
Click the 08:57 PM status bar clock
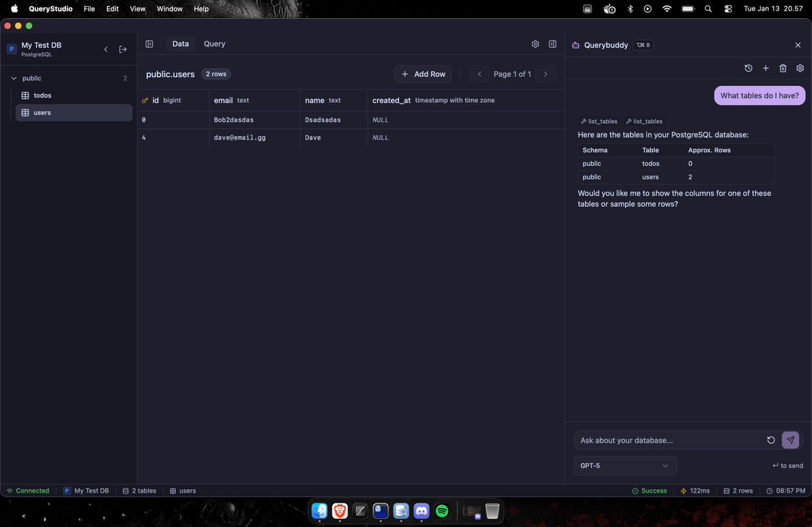pyautogui.click(x=786, y=490)
